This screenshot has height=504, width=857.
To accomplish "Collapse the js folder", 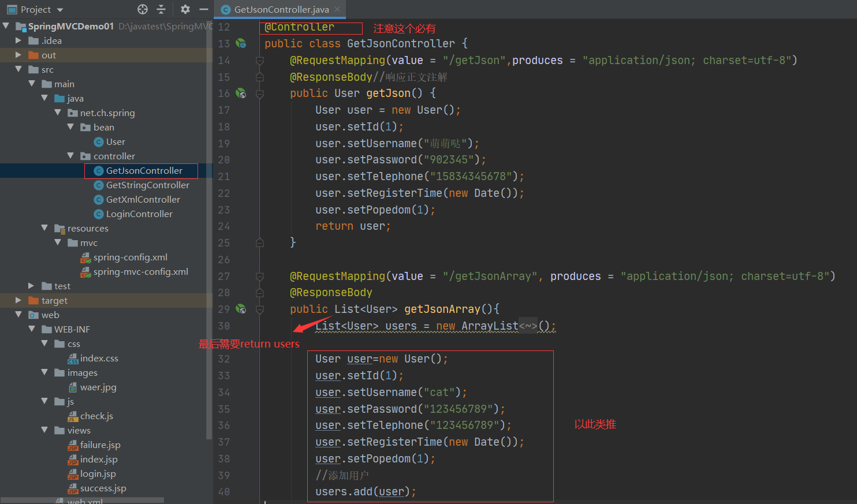I will click(x=44, y=401).
